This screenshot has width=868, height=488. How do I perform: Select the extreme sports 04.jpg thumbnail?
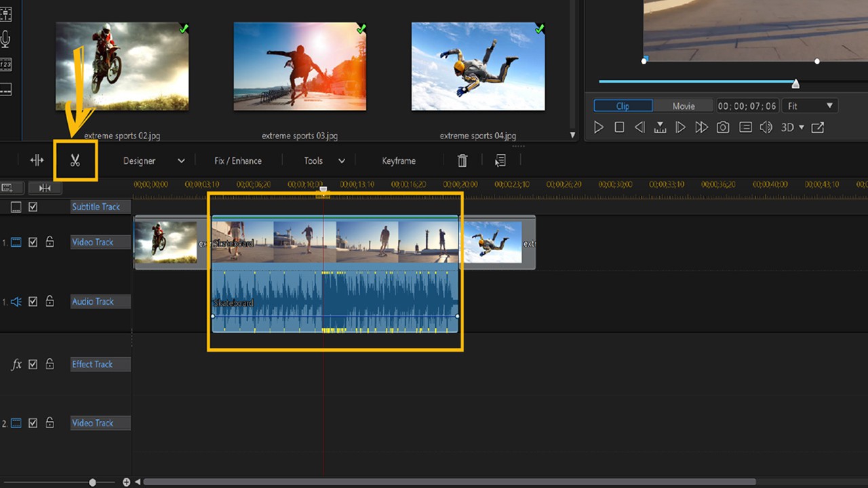point(478,66)
